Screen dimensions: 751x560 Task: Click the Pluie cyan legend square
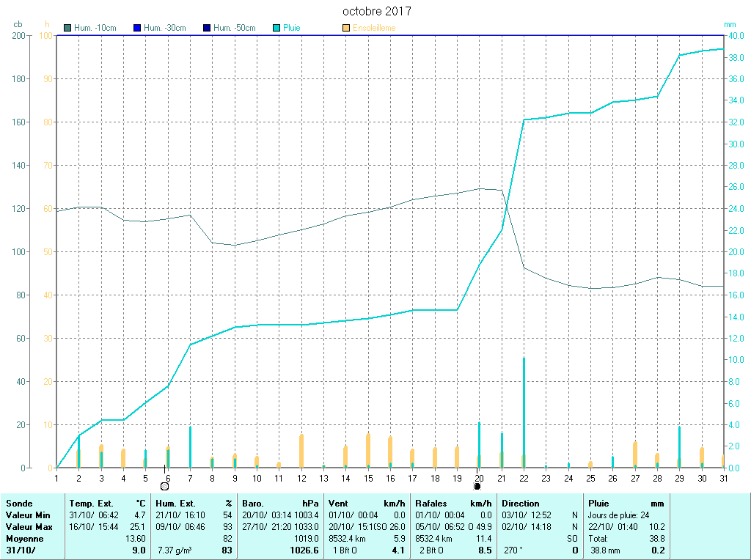tap(276, 29)
